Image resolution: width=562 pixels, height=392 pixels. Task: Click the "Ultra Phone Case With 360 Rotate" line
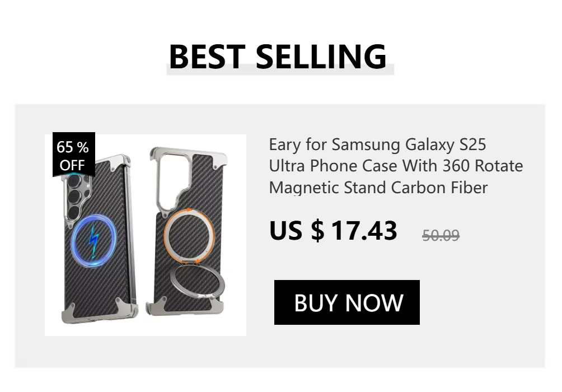point(396,166)
